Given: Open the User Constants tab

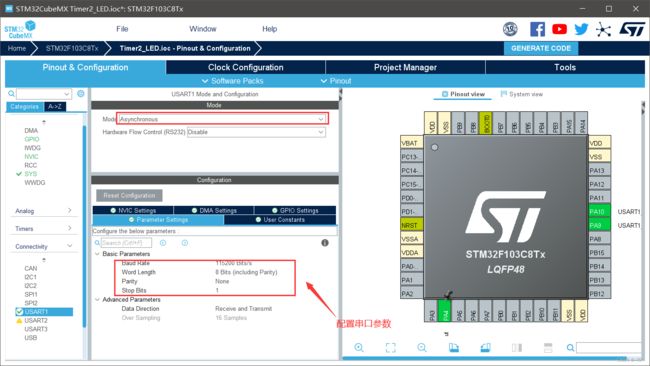Looking at the screenshot, I should 280,220.
